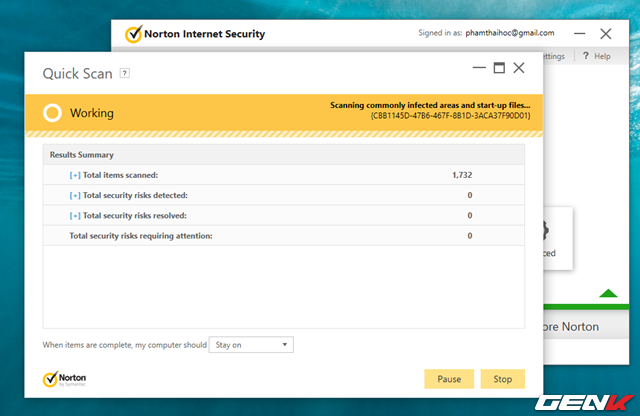Click the signed-in email phamthaihoc@gmail.com
Screen dimensions: 640x416
coord(510,33)
